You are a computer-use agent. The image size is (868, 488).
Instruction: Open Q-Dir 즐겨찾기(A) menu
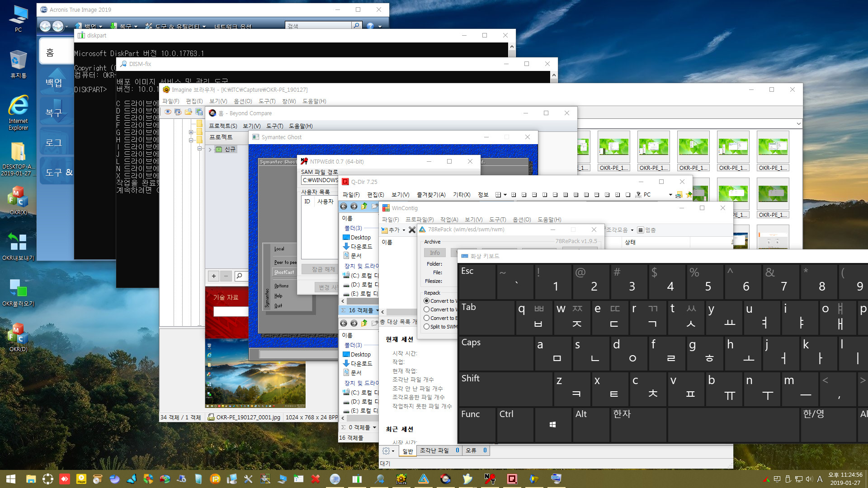pos(431,195)
